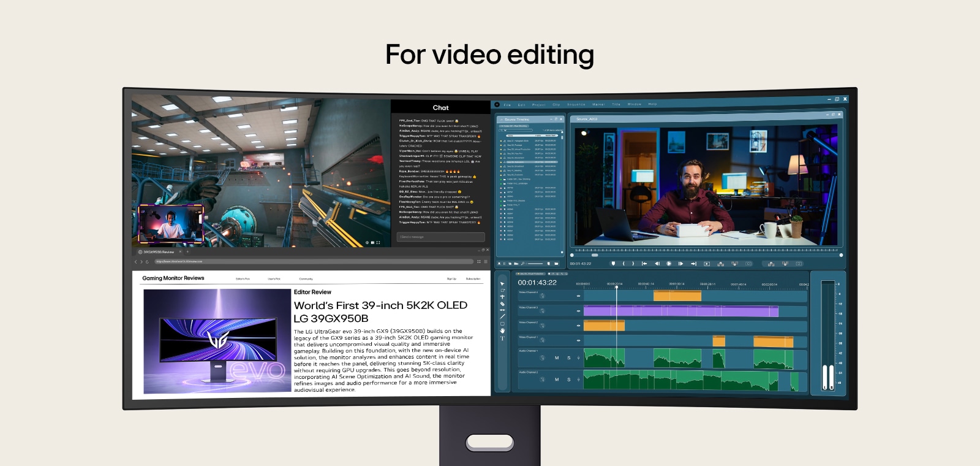Screen dimensions: 980x466
Task: Open the Project menu
Action: coord(539,105)
